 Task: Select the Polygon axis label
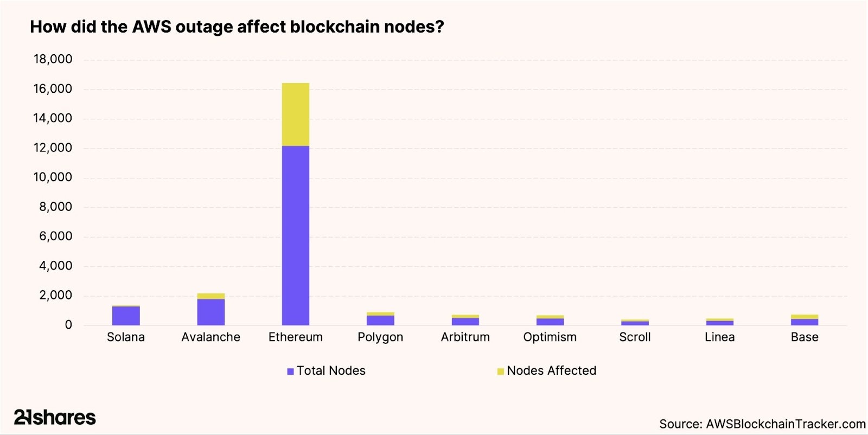click(x=380, y=337)
